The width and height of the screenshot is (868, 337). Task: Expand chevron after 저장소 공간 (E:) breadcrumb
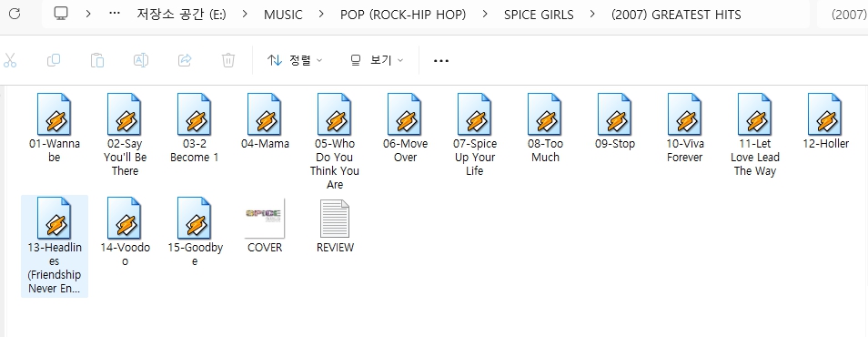coord(246,14)
